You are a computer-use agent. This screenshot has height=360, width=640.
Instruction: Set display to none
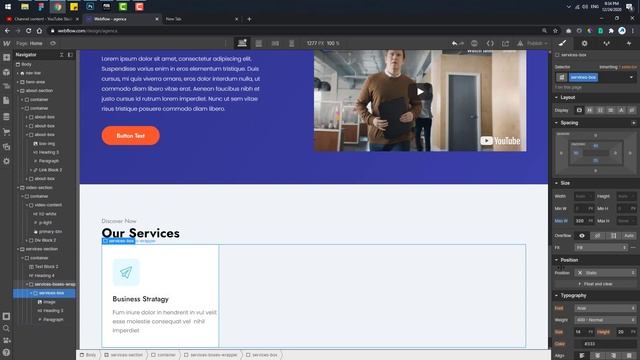coord(632,110)
